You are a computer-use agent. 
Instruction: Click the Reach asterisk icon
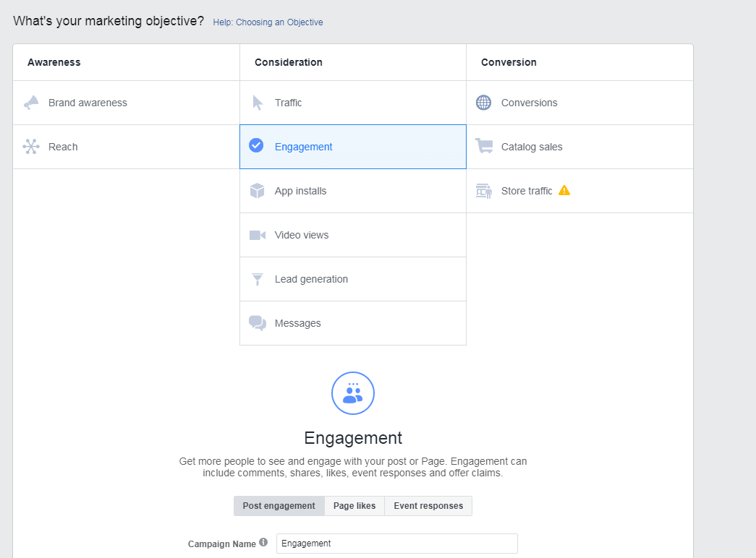pos(31,146)
